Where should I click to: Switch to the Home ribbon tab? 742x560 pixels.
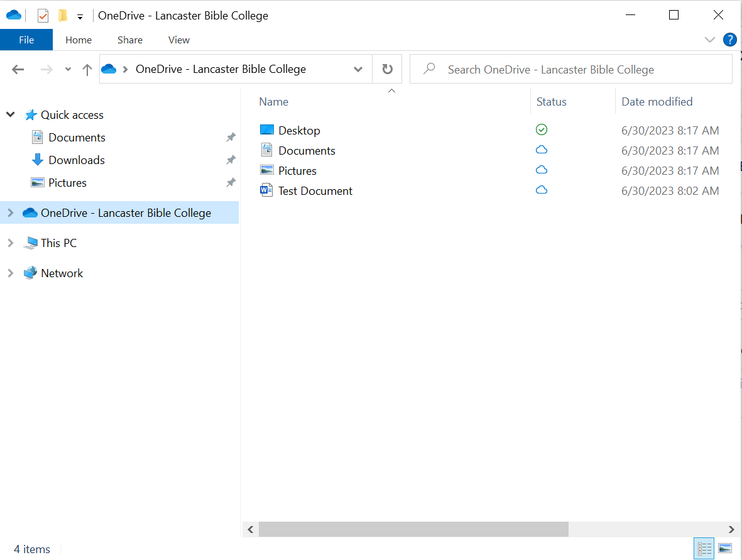[x=79, y=40]
